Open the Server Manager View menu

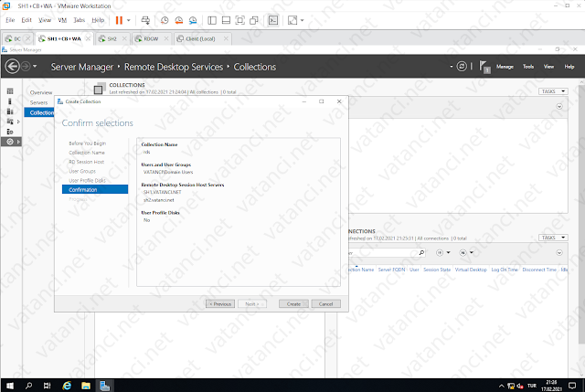[548, 67]
